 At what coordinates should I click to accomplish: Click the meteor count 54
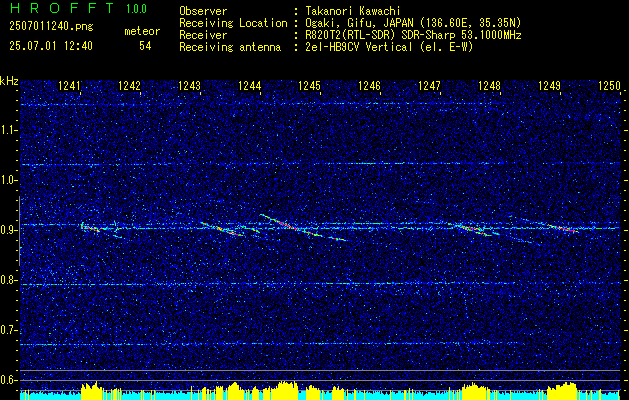pyautogui.click(x=145, y=46)
